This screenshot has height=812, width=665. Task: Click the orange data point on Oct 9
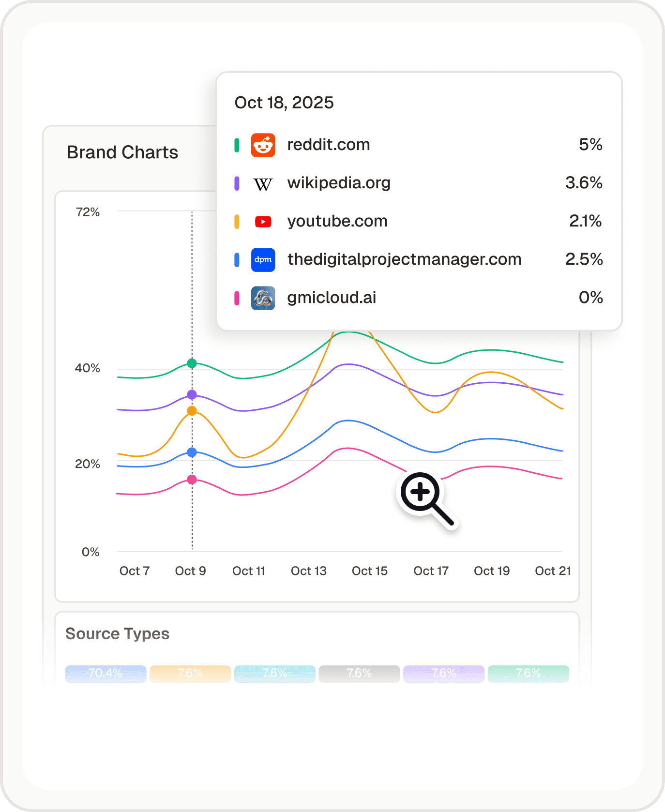pos(192,411)
